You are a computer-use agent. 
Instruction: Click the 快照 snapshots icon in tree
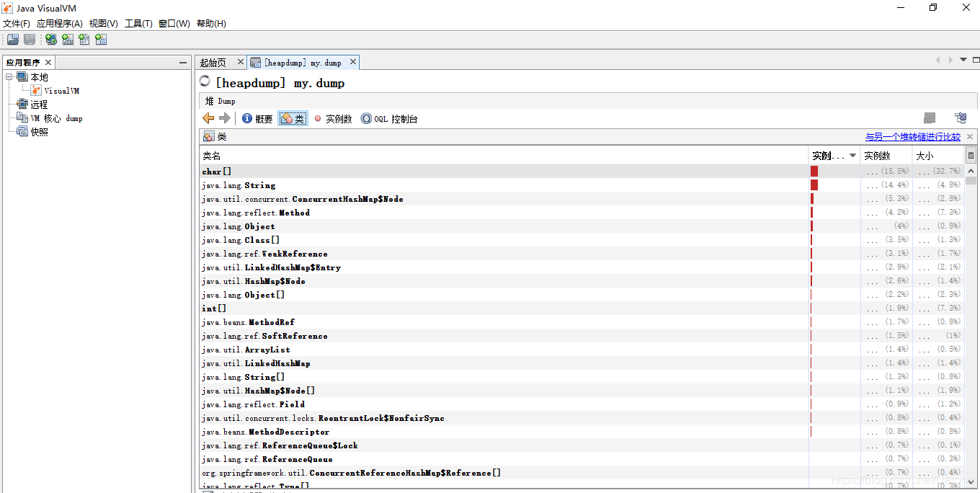22,132
